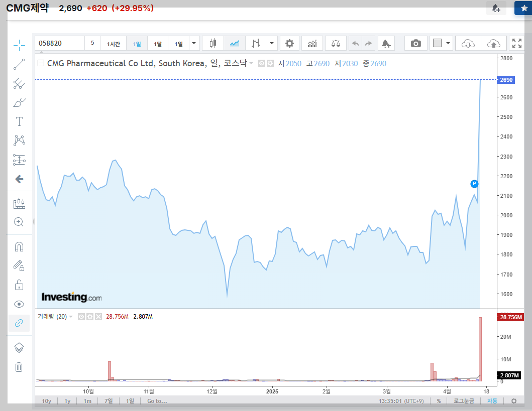Collapse the CMG Pharmaceutical legend
Viewport: 532px width, 411px height.
[41, 63]
